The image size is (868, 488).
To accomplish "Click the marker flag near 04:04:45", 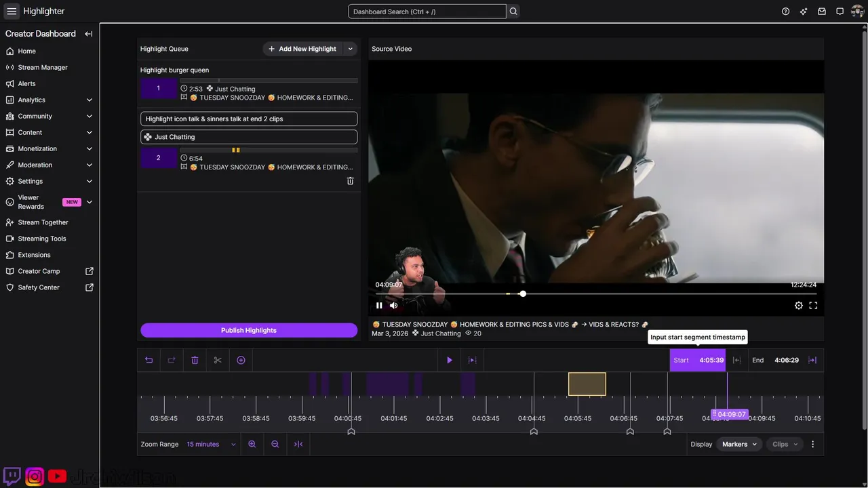I will pos(534,431).
